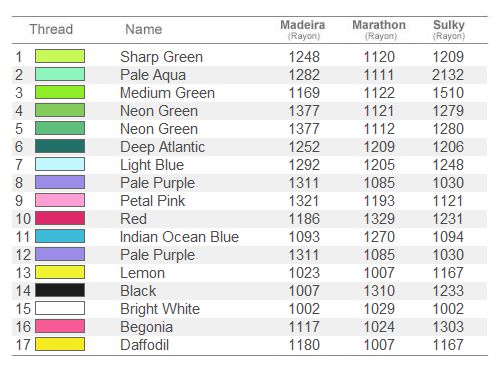The image size is (500, 366).
Task: Click the Madeira column header
Action: [x=303, y=29]
